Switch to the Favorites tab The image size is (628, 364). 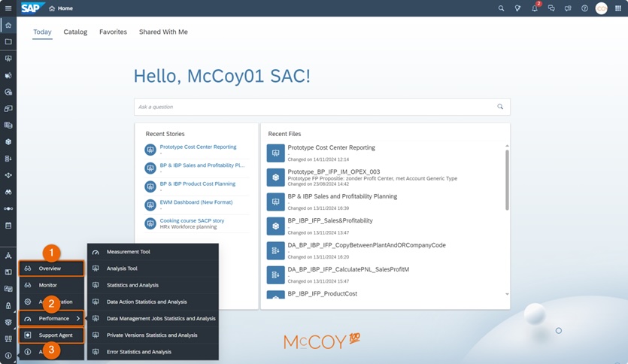(x=113, y=32)
